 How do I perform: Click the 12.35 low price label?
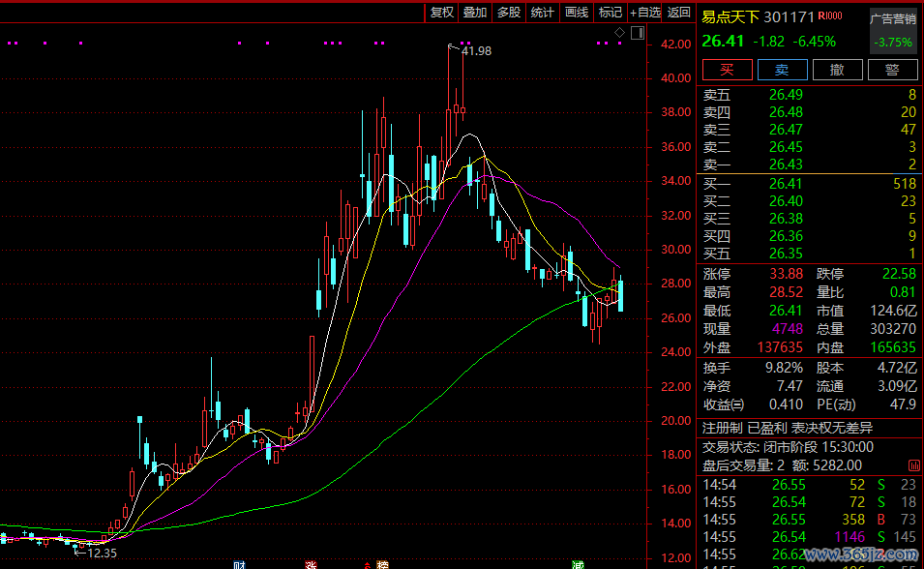point(102,554)
